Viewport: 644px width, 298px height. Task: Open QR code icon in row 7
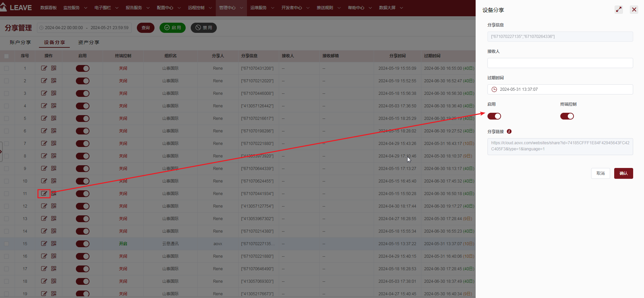tap(54, 143)
